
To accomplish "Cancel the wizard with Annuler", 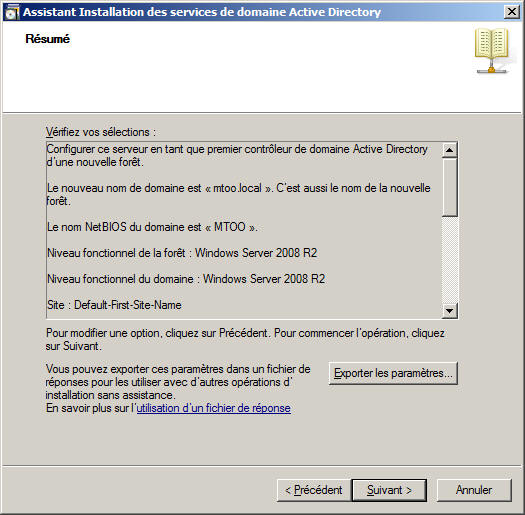I will [474, 490].
